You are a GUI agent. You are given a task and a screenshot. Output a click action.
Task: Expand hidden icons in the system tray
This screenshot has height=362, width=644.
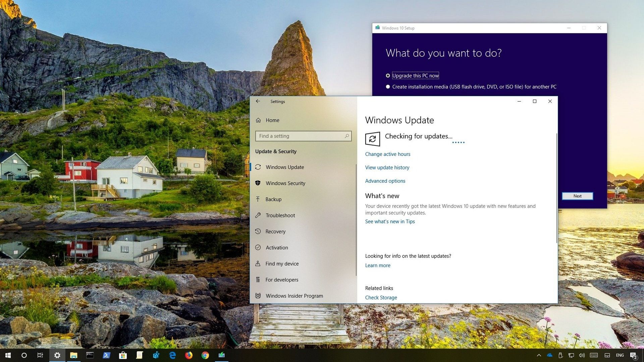pos(540,355)
